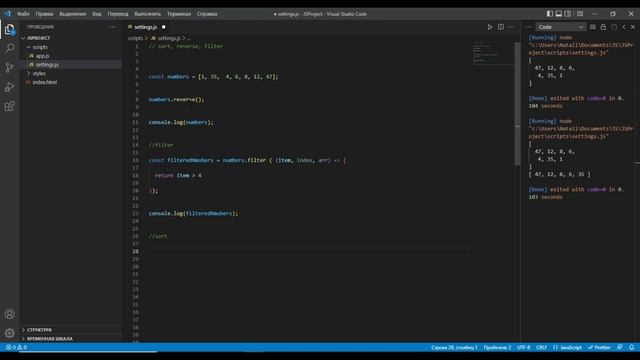Open the Code output channel dropdown
640x360 pixels.
coord(560,27)
